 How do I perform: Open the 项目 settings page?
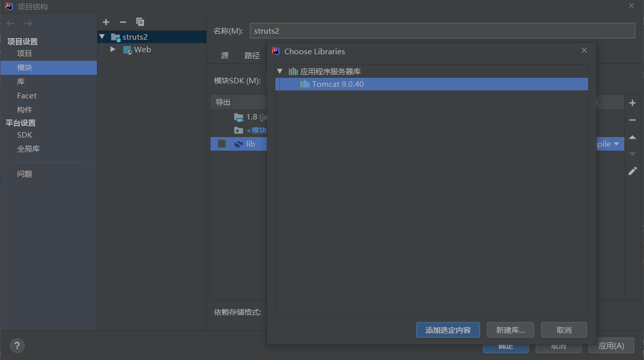(25, 54)
